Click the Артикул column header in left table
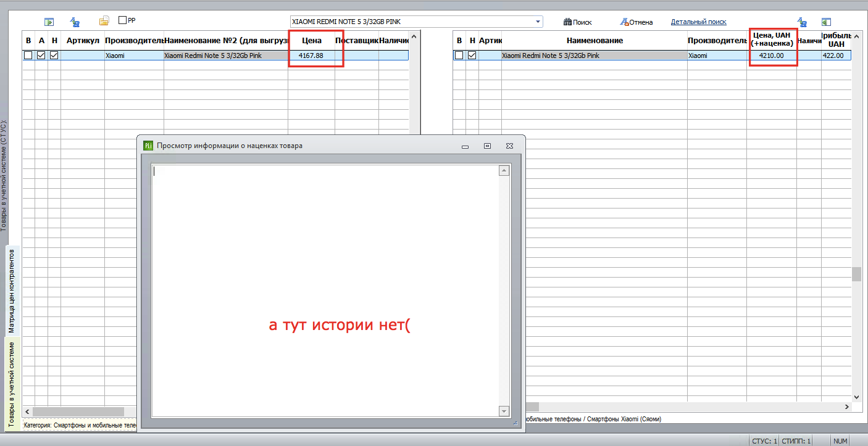 pos(83,41)
